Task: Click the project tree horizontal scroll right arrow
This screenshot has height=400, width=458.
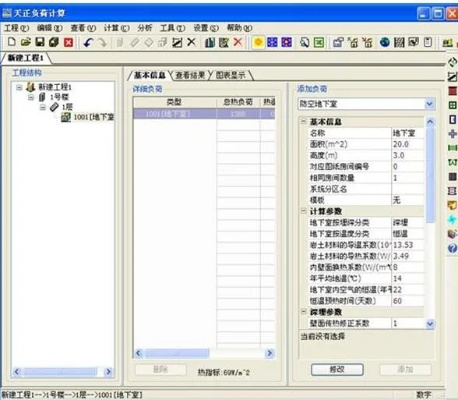Action: [x=108, y=371]
